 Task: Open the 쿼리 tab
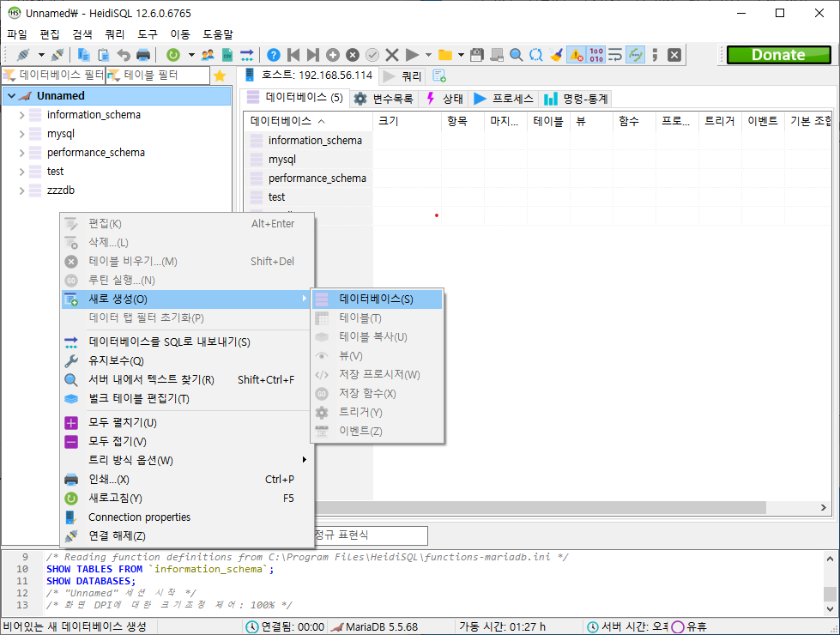click(x=403, y=76)
